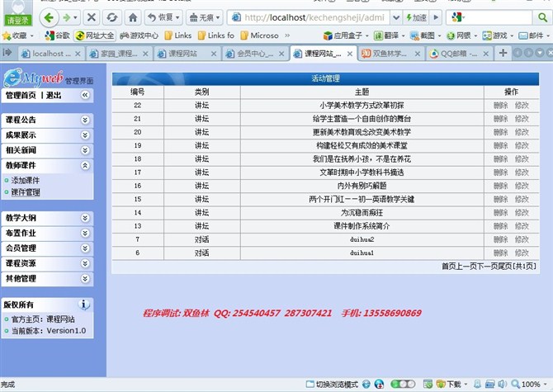Open the 无痕 incognito mode button
Screen dimensions: 553x392
click(205, 17)
